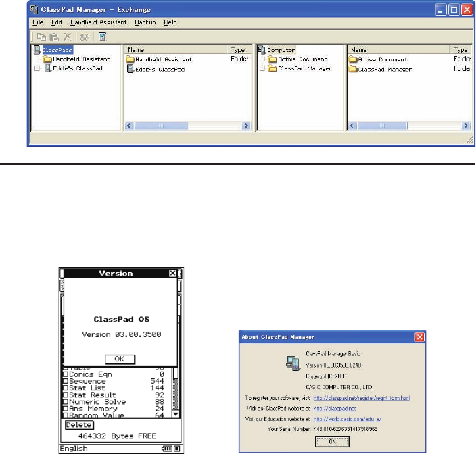The image size is (476, 454).
Task: Click the ClassPad Manager folder icon in the right Name list
Action: click(353, 69)
